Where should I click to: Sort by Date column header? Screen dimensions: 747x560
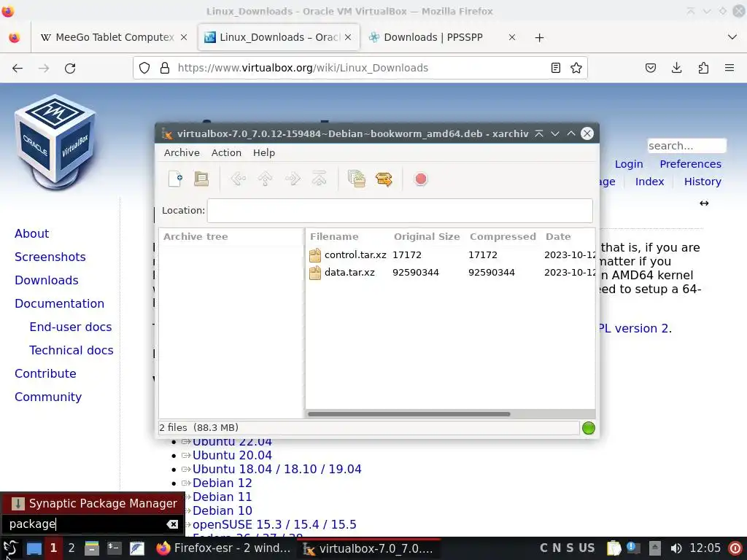click(x=558, y=237)
